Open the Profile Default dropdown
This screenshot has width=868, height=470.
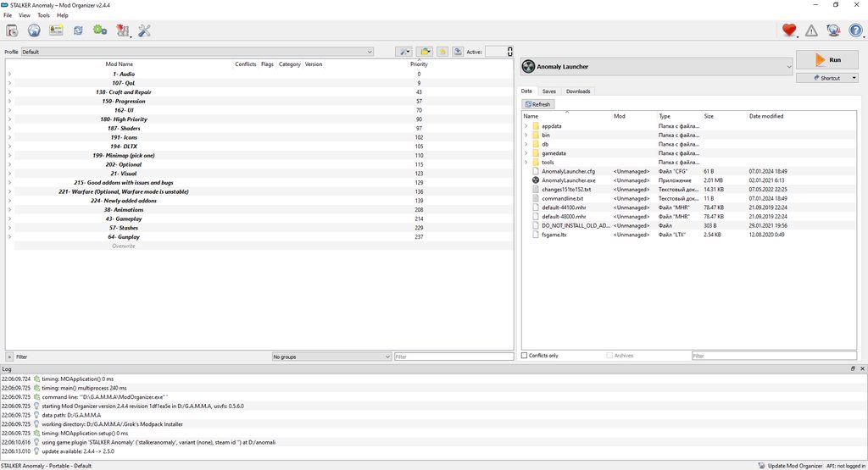click(x=197, y=52)
